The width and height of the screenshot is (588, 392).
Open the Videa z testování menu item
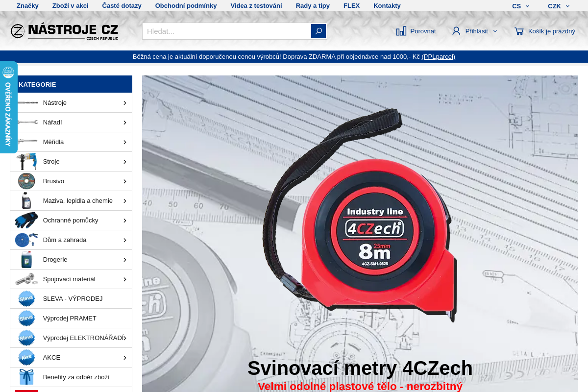pyautogui.click(x=256, y=6)
